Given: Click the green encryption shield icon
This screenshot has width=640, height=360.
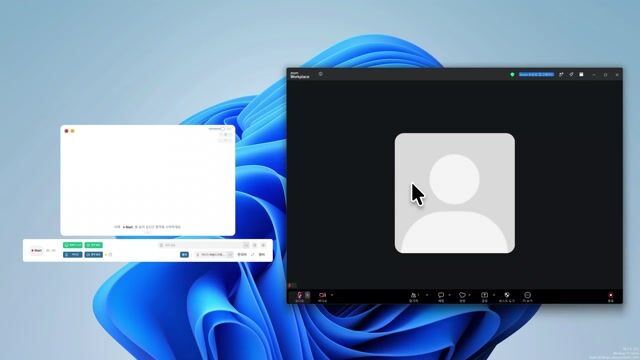Looking at the screenshot, I should pos(512,75).
